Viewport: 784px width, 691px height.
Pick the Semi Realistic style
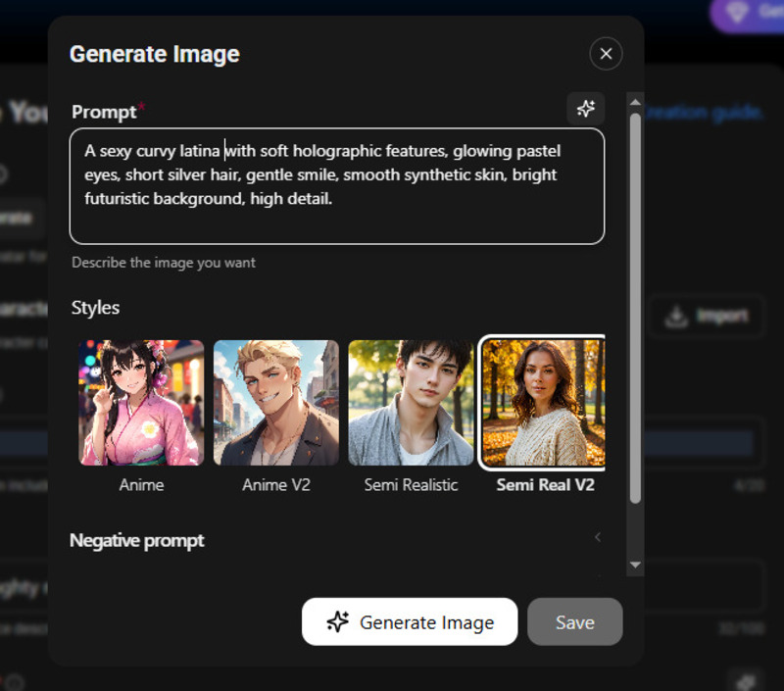point(410,402)
